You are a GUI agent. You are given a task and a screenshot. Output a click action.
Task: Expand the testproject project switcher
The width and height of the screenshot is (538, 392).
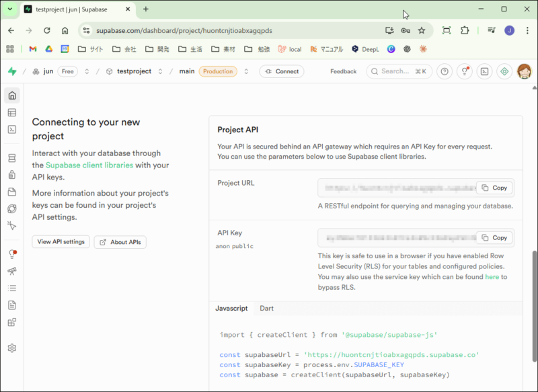pos(161,71)
